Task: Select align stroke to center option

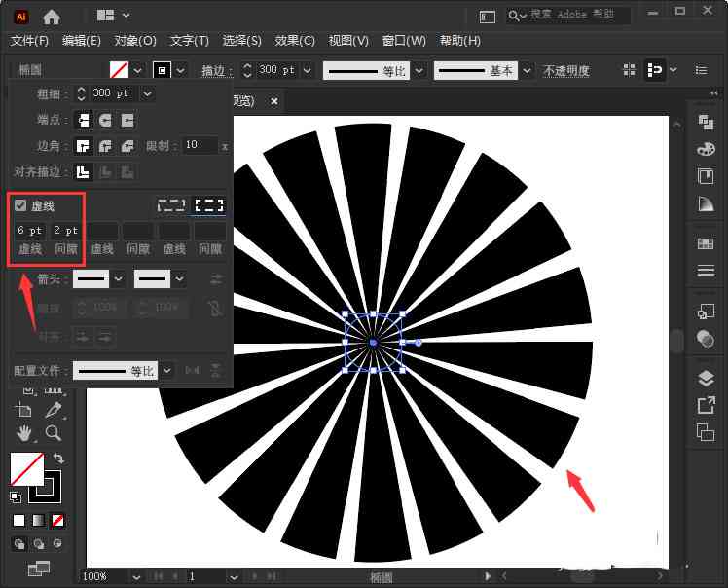Action: 83,172
